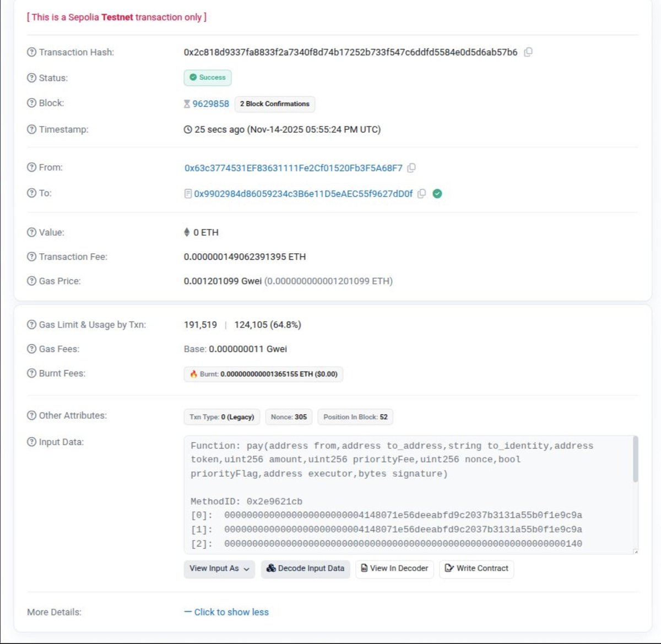This screenshot has height=644, width=661.
Task: Click the resize handle of Input Data box
Action: [x=636, y=551]
